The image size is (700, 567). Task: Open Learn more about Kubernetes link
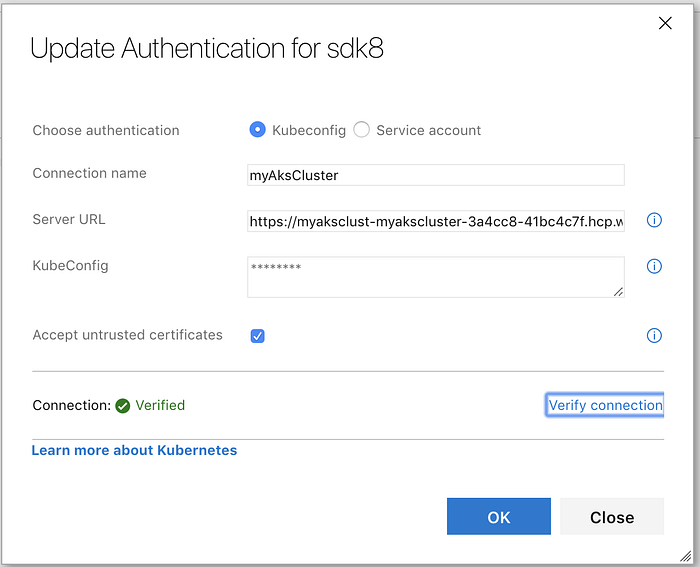pyautogui.click(x=134, y=450)
